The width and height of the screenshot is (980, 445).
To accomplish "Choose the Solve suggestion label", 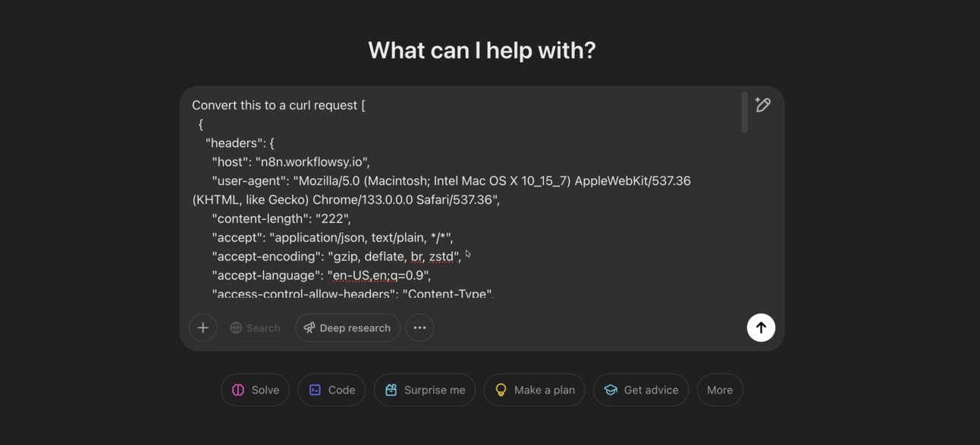I will click(265, 390).
